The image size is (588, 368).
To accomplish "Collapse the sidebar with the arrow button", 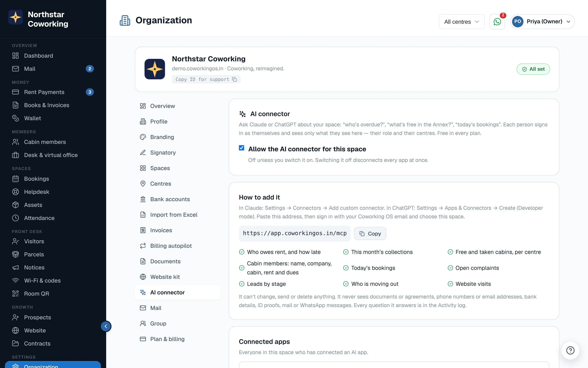I will pyautogui.click(x=106, y=326).
